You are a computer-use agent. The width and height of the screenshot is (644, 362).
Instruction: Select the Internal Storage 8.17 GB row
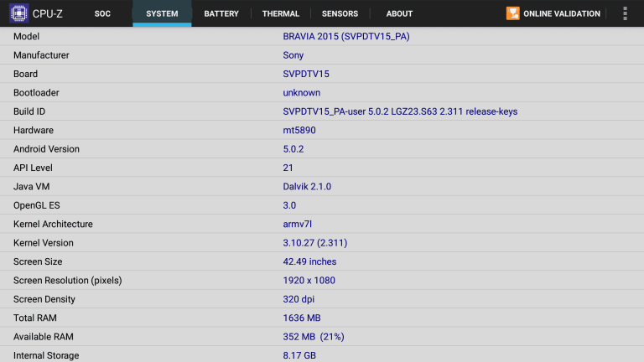[x=322, y=355]
